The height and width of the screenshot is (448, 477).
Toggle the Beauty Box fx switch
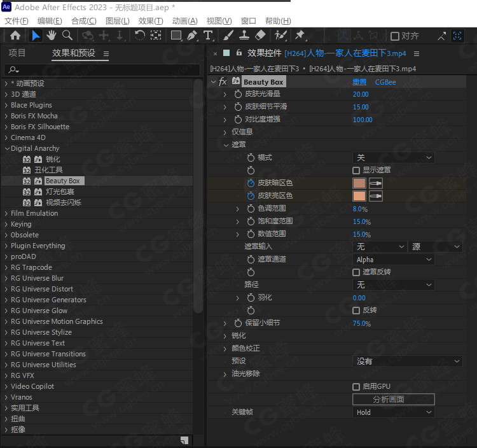tap(223, 81)
